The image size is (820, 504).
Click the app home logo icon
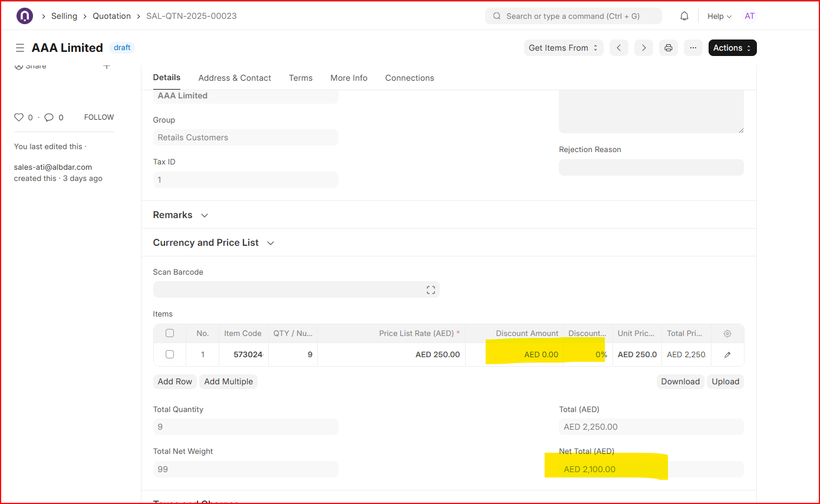pyautogui.click(x=25, y=16)
